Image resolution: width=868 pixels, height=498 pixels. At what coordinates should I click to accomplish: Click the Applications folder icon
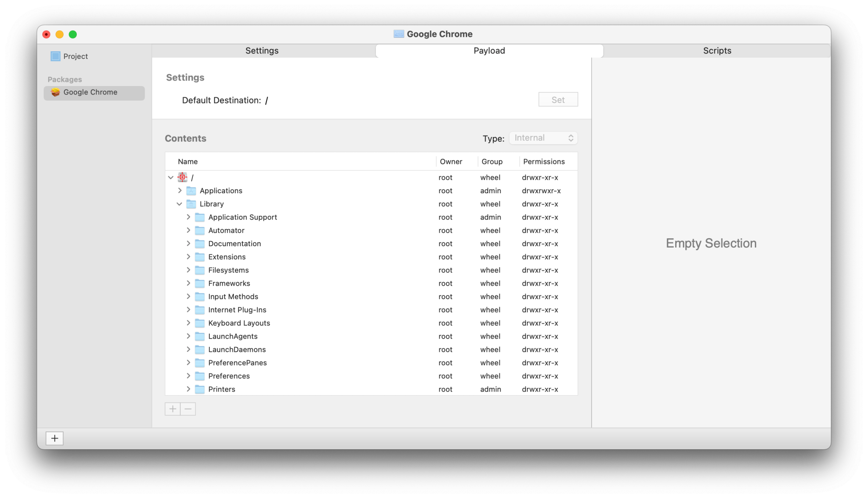click(x=191, y=191)
